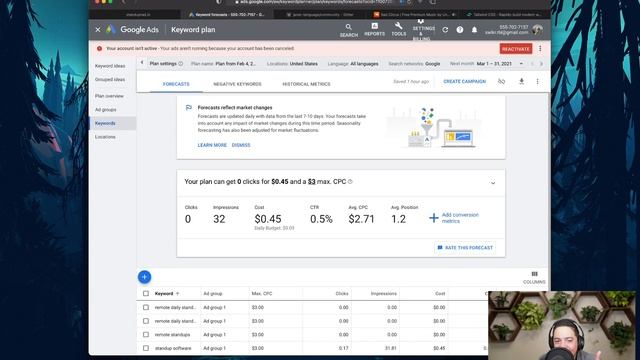The width and height of the screenshot is (640, 360).
Task: Open Tools wrench icon
Action: (398, 30)
